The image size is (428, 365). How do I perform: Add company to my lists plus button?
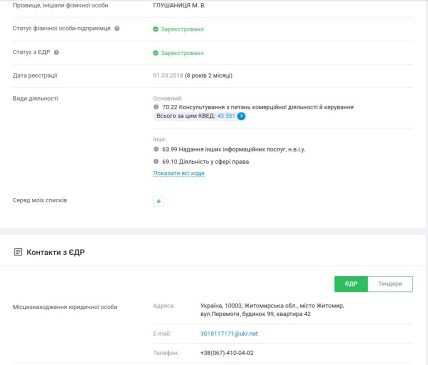pyautogui.click(x=159, y=201)
